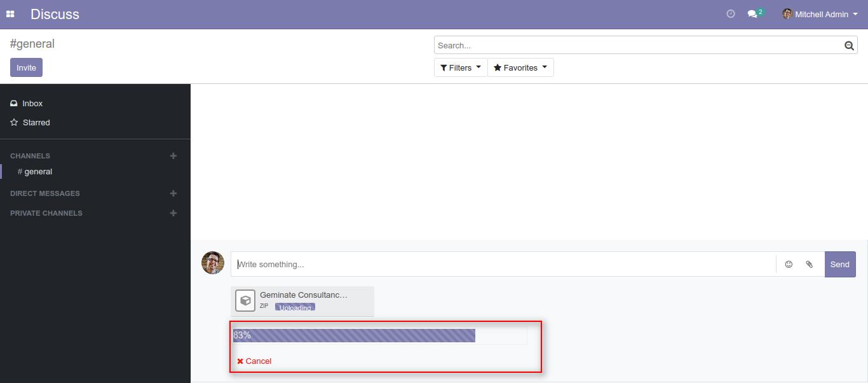Start a new direct message with plus icon
Viewport: 868px width, 383px height.
click(173, 193)
